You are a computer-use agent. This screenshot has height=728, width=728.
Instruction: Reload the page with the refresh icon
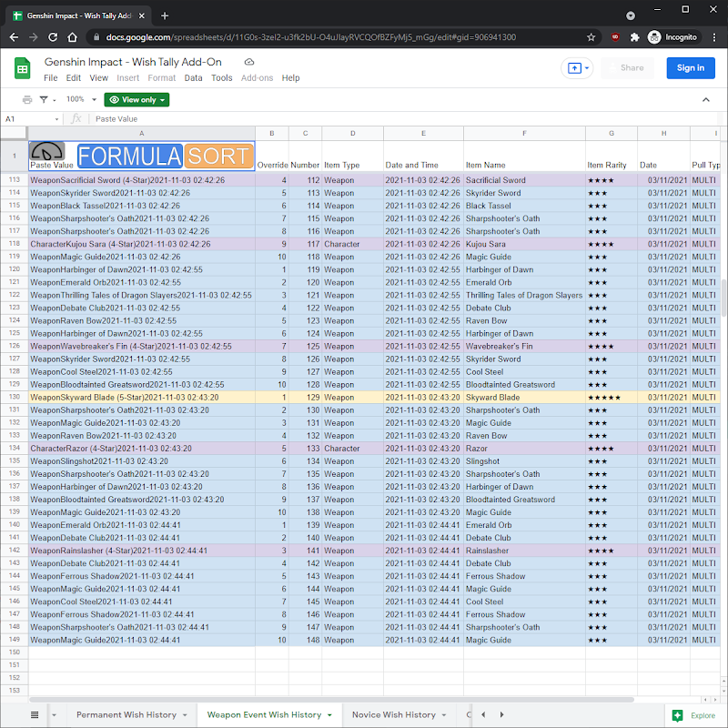pyautogui.click(x=53, y=37)
